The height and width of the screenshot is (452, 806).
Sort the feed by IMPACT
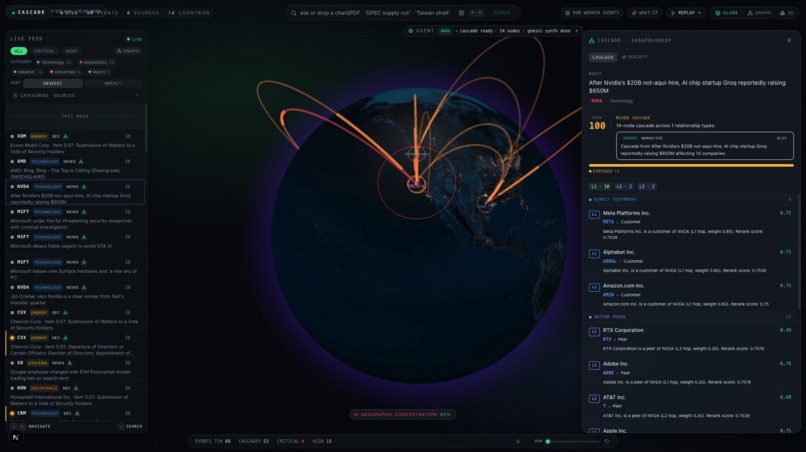click(x=113, y=83)
